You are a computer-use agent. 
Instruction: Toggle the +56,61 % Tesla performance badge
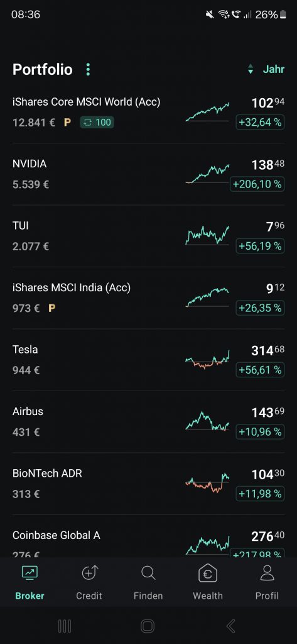point(260,370)
